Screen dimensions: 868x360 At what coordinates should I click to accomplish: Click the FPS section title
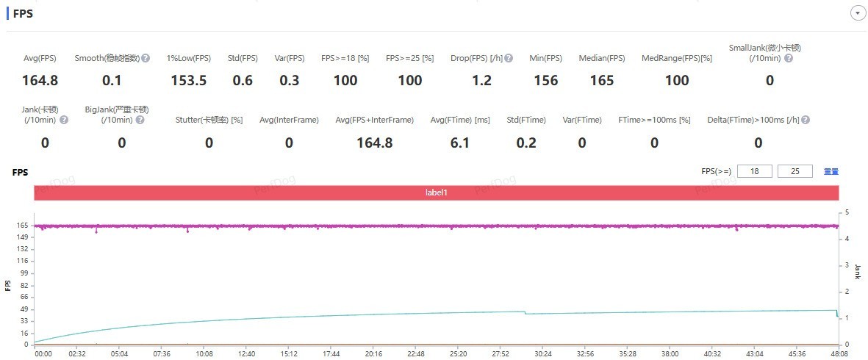(23, 15)
